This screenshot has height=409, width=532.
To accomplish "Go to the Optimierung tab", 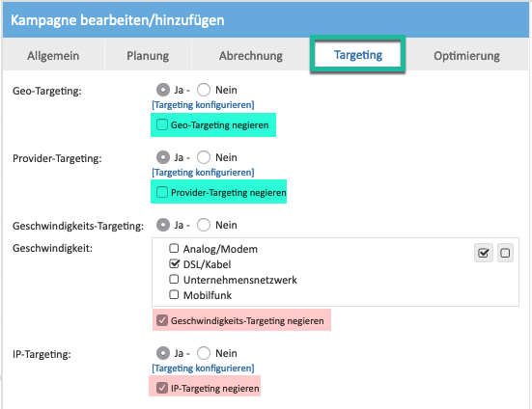I will 466,56.
